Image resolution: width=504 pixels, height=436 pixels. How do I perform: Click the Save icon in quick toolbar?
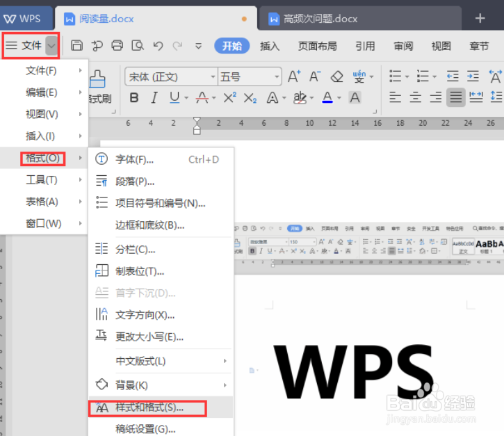click(x=76, y=46)
